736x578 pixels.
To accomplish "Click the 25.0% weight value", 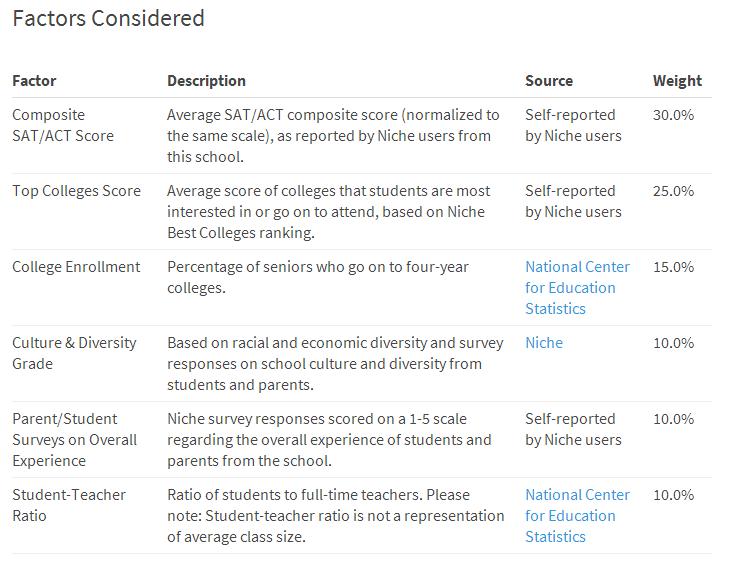I will 673,191.
